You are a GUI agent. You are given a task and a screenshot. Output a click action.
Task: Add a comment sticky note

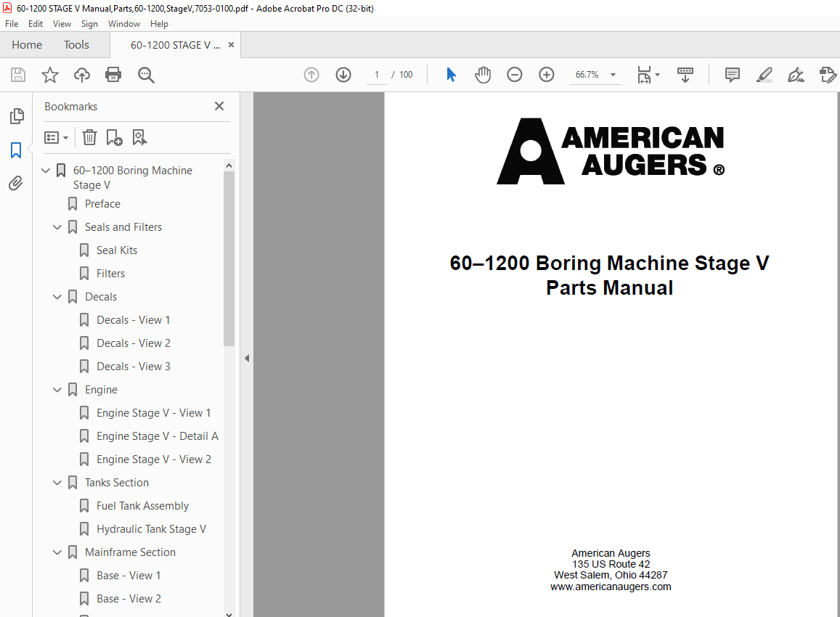(x=733, y=75)
